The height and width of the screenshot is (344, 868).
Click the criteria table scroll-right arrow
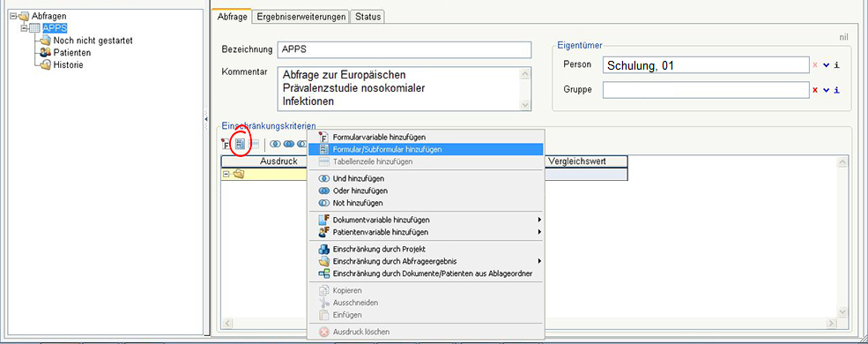tap(831, 323)
